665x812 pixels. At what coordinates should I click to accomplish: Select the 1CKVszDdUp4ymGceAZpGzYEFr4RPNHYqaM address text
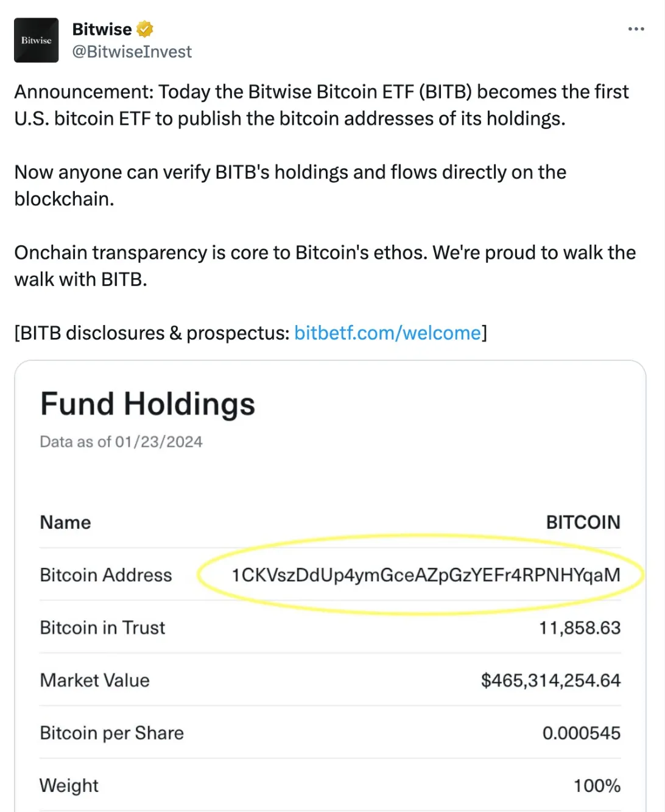[x=426, y=574]
